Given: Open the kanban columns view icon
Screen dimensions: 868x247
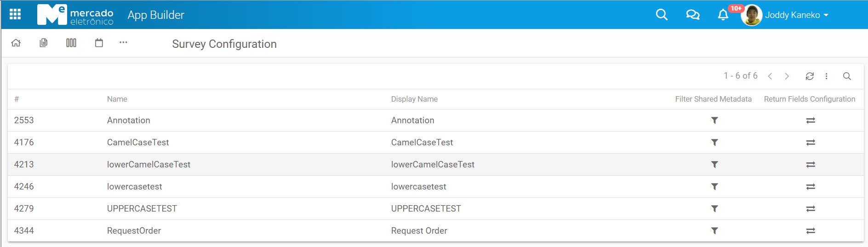Looking at the screenshot, I should tap(71, 43).
